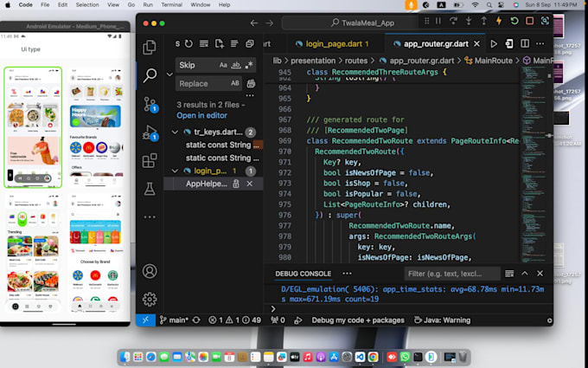
Task: Open the Run menu
Action: (x=148, y=5)
